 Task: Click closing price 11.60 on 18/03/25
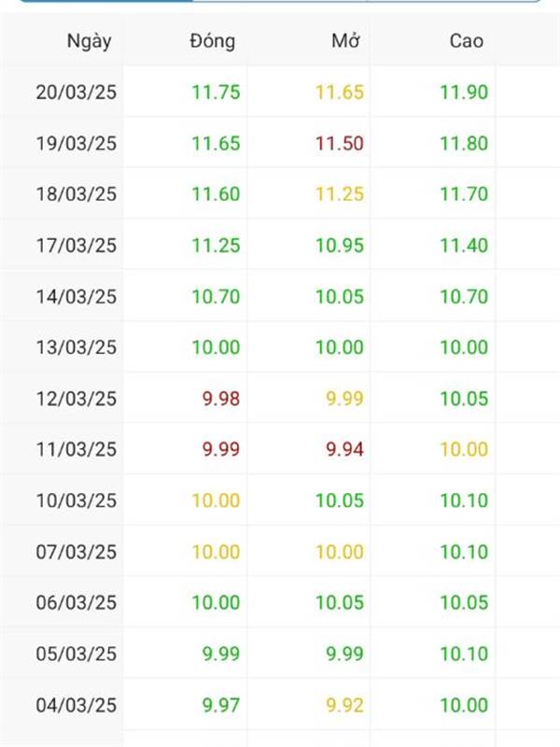[x=216, y=194]
